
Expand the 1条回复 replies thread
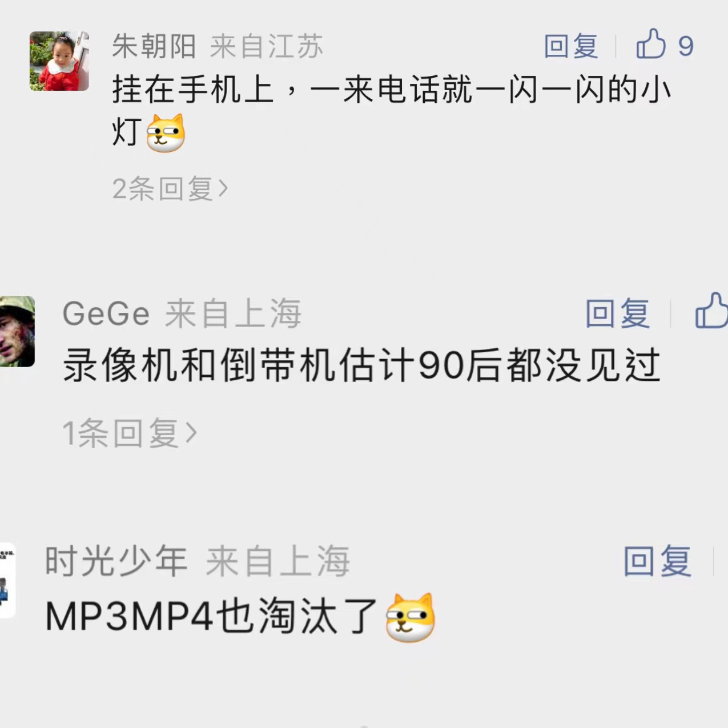tap(130, 433)
